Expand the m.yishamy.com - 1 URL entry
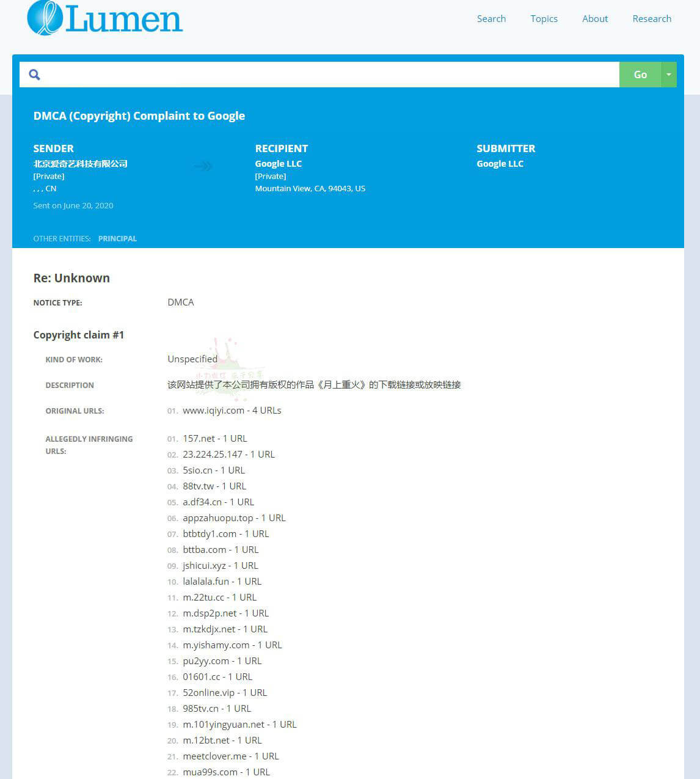The height and width of the screenshot is (779, 700). (232, 645)
